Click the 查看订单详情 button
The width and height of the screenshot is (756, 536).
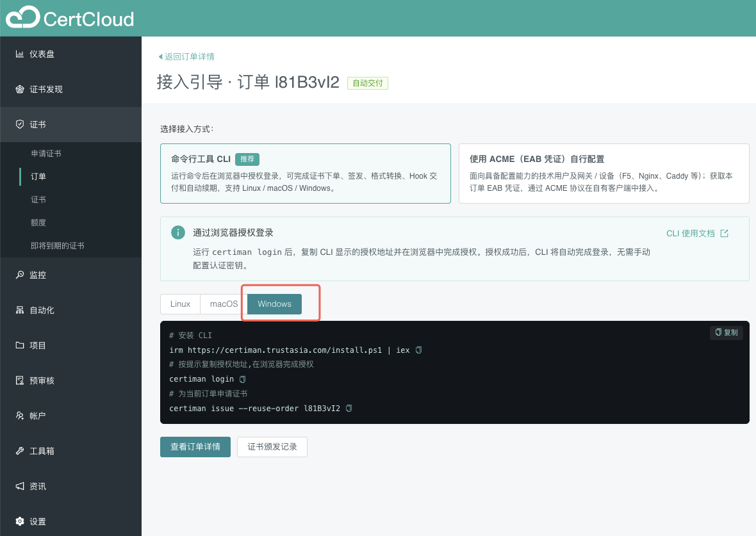(x=195, y=447)
